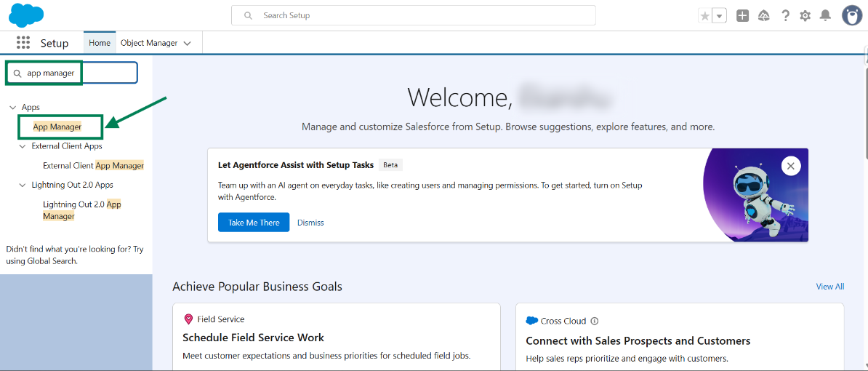Dismiss the Agentforce banner with the X
This screenshot has width=868, height=371.
point(791,167)
